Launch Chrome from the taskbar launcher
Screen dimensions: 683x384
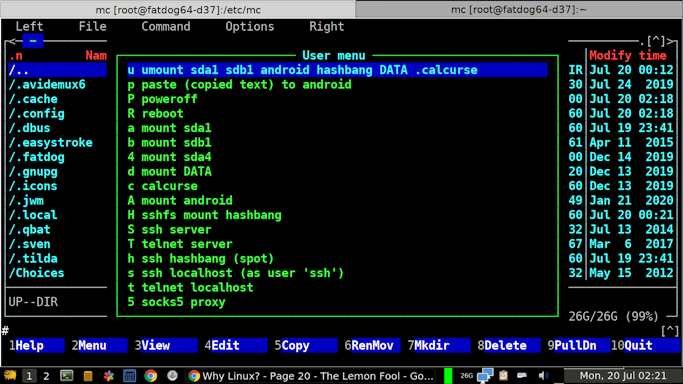[x=151, y=375]
